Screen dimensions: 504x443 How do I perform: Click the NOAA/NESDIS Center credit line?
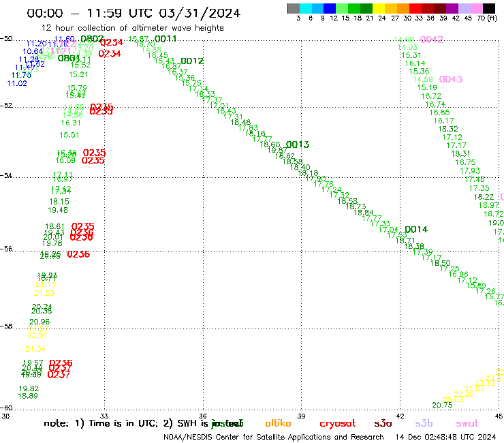[274, 438]
